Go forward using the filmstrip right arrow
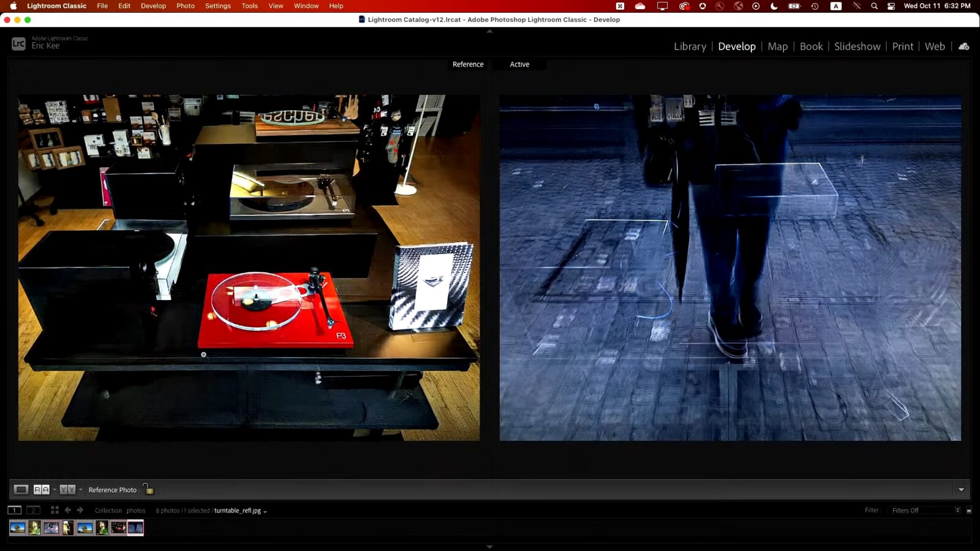This screenshot has height=551, width=980. 80,510
